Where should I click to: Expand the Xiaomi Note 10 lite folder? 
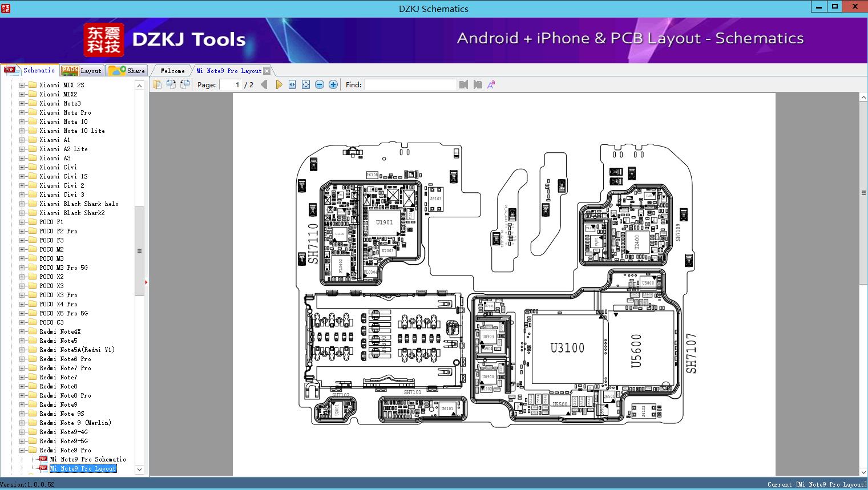click(x=22, y=131)
